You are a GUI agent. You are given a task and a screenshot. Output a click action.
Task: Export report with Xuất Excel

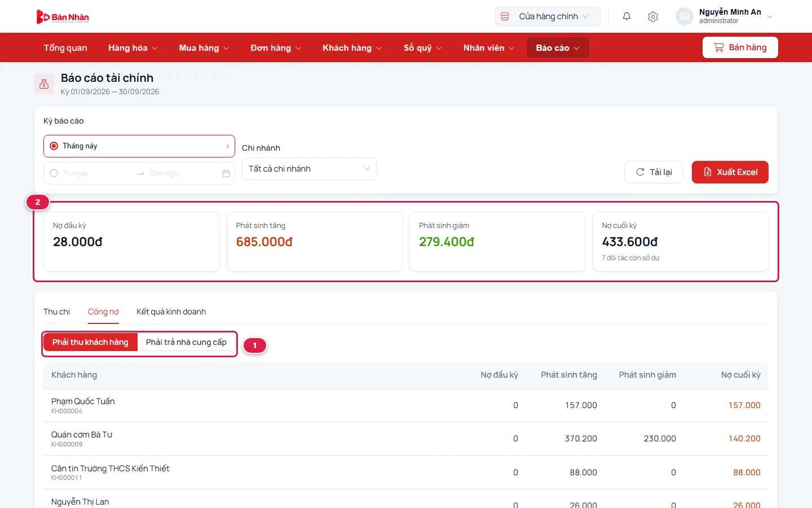730,172
